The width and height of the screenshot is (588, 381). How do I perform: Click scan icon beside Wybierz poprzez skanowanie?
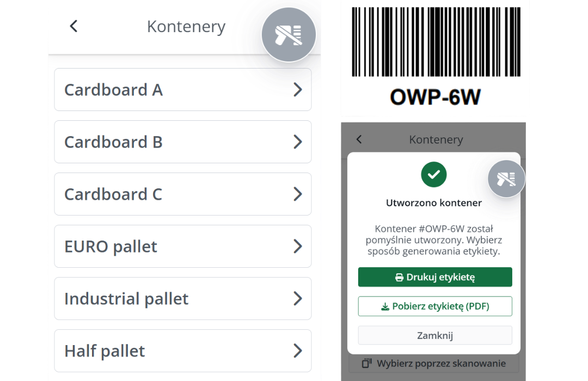367,363
